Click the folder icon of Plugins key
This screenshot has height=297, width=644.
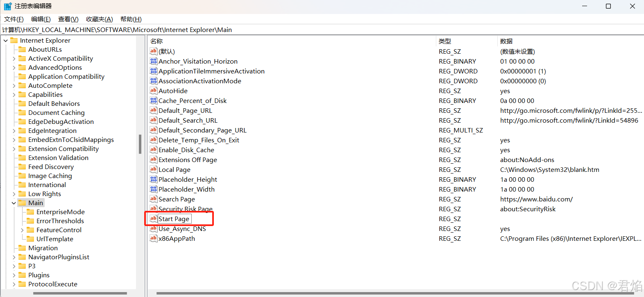(x=22, y=275)
